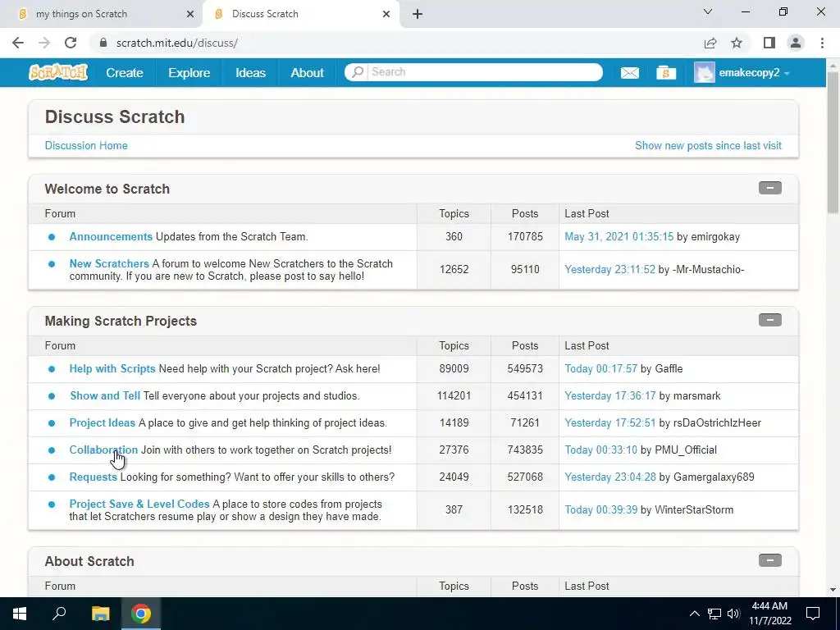840x630 pixels.
Task: Click the volume speaker tray icon
Action: pyautogui.click(x=733, y=614)
